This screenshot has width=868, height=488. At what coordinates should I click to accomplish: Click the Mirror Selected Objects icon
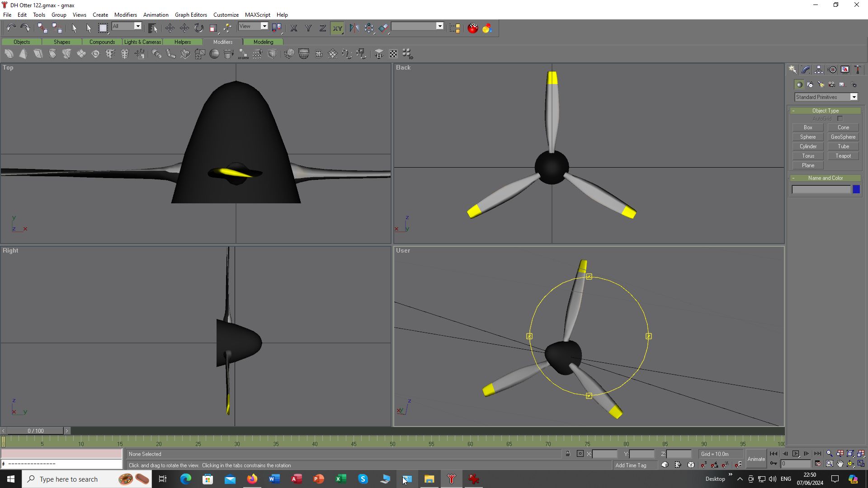[x=354, y=28]
